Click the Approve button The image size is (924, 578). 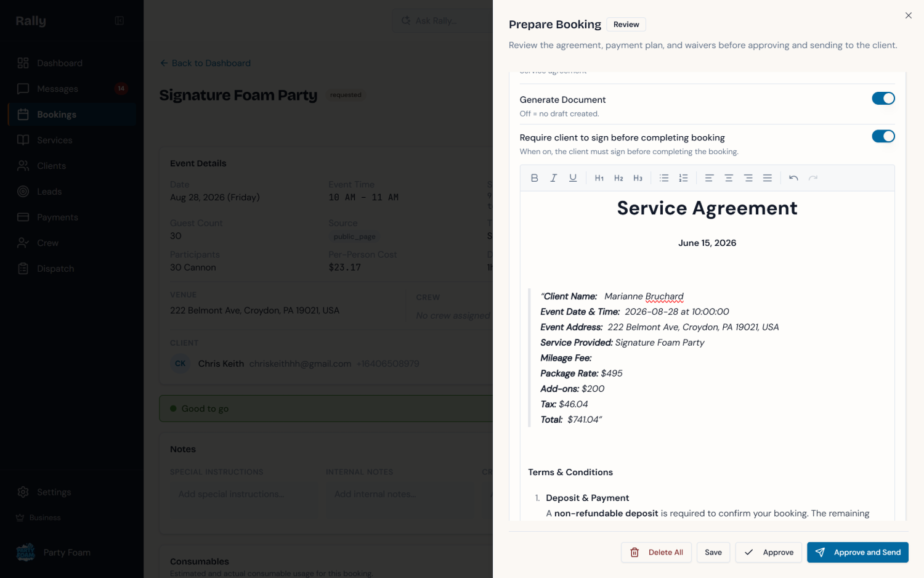[769, 553]
